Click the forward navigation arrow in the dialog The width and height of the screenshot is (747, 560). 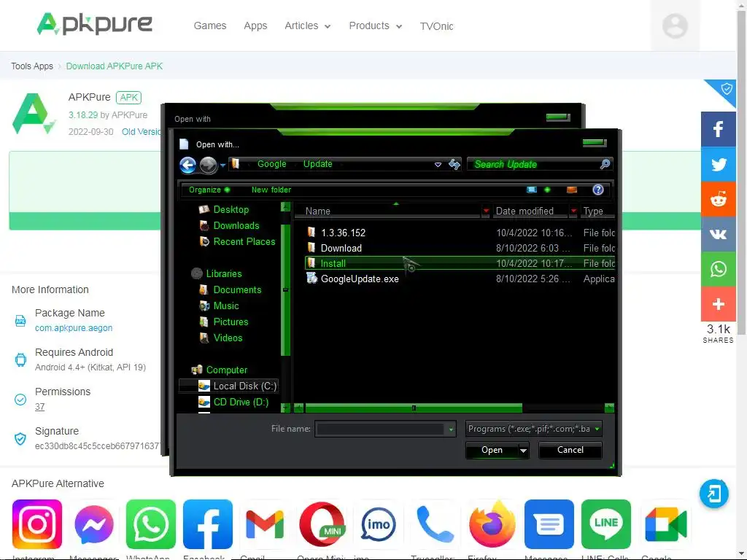[x=208, y=165]
